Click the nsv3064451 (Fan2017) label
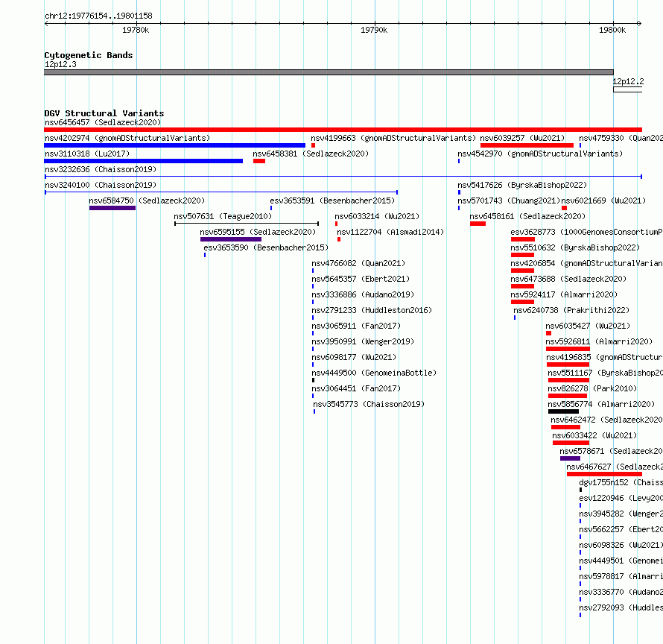Viewport: 663px width, 644px height. pos(356,388)
